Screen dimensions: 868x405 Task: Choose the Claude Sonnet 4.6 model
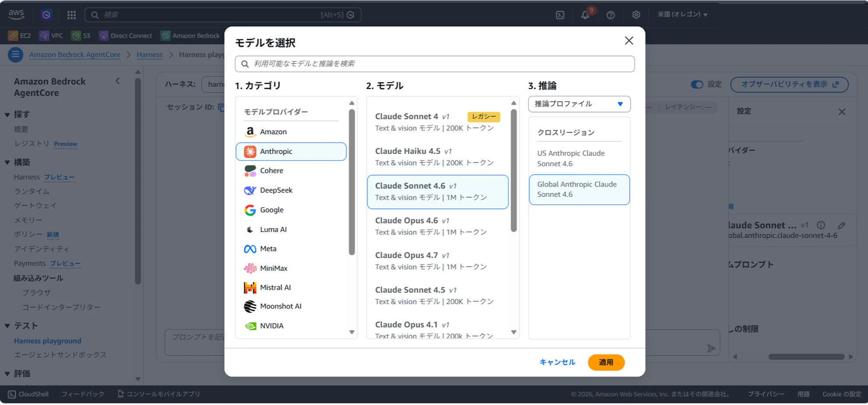click(438, 192)
